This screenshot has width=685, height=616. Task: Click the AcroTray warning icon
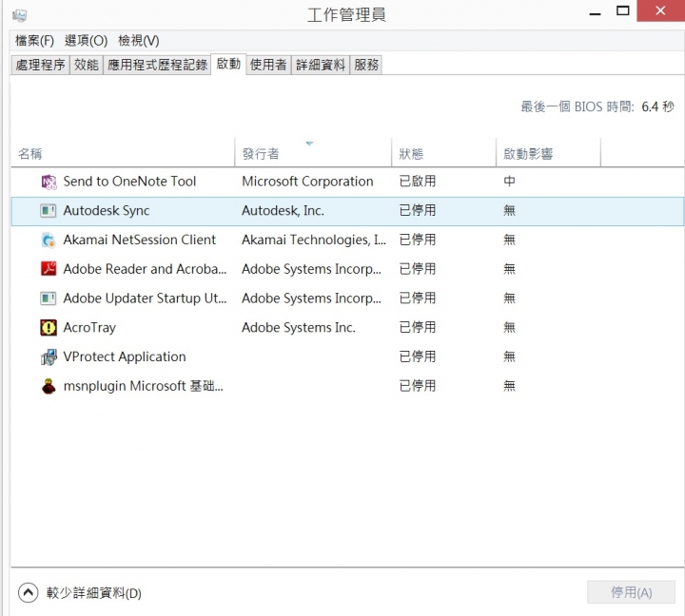49,327
